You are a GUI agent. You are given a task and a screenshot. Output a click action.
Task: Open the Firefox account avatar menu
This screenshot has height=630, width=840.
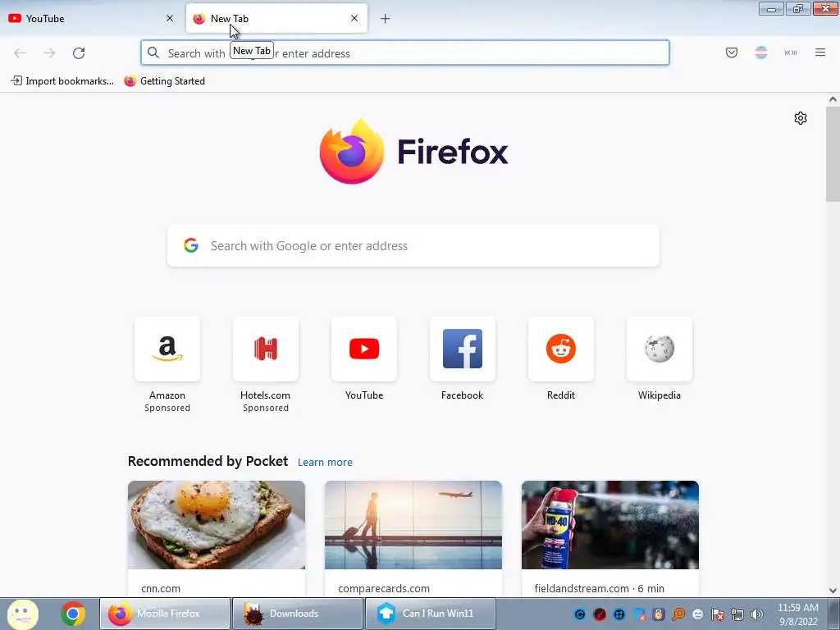click(x=761, y=52)
